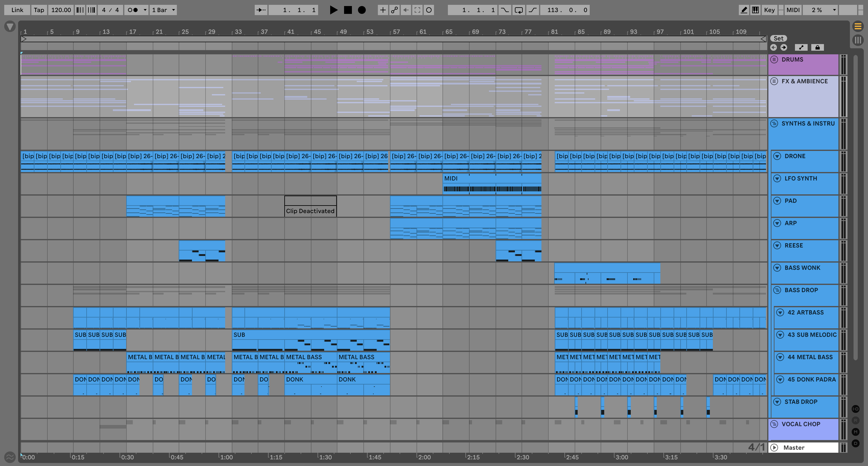Click the Arrangement Record button
Screen dimensions: 868x466
coord(362,10)
